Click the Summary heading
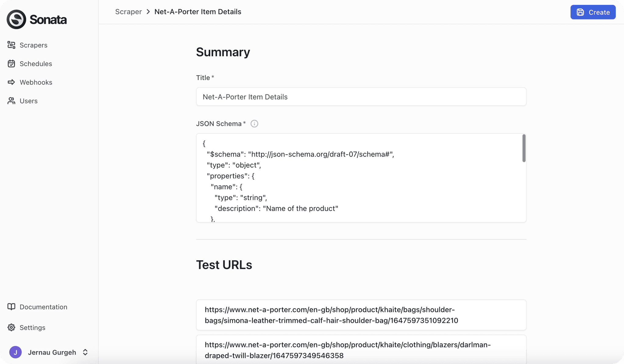Image resolution: width=624 pixels, height=364 pixels. coord(223,52)
